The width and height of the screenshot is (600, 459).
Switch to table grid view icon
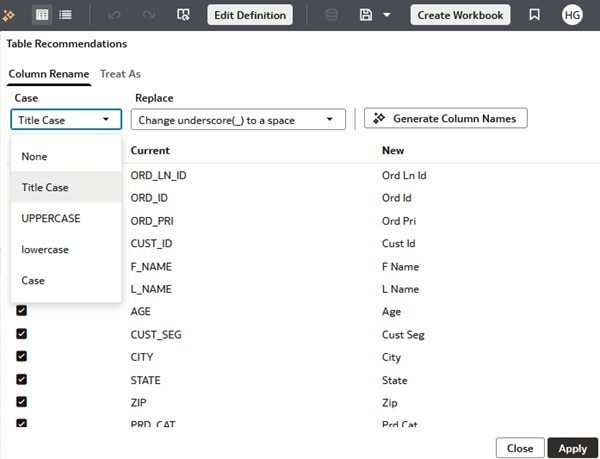pos(42,15)
